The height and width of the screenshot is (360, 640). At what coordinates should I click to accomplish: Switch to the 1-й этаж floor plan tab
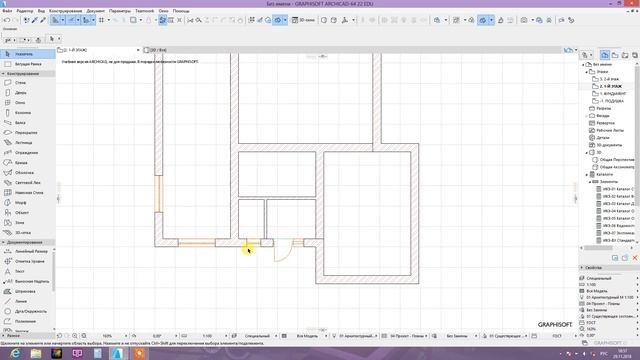tap(98, 50)
